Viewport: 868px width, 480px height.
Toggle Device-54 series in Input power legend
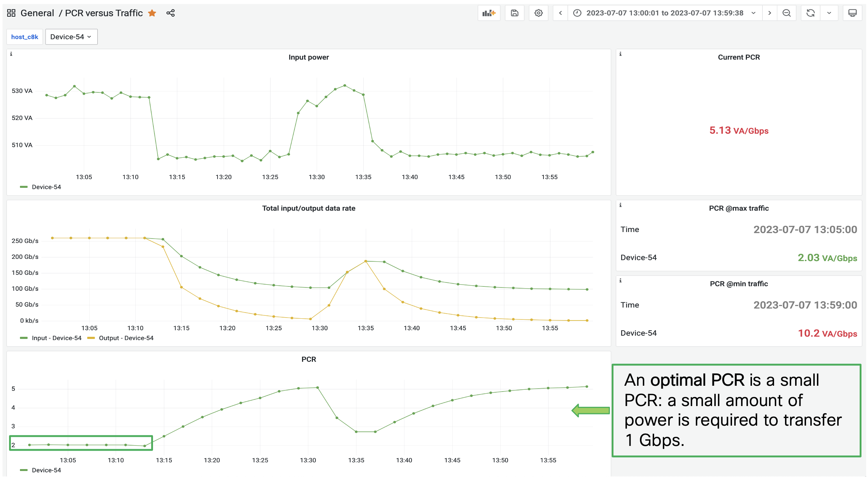pos(46,187)
